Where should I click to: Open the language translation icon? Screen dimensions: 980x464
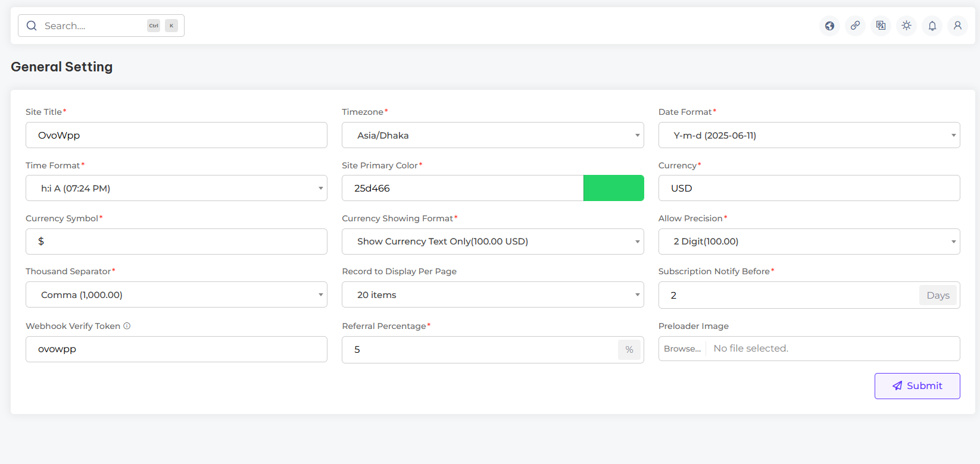click(x=881, y=26)
